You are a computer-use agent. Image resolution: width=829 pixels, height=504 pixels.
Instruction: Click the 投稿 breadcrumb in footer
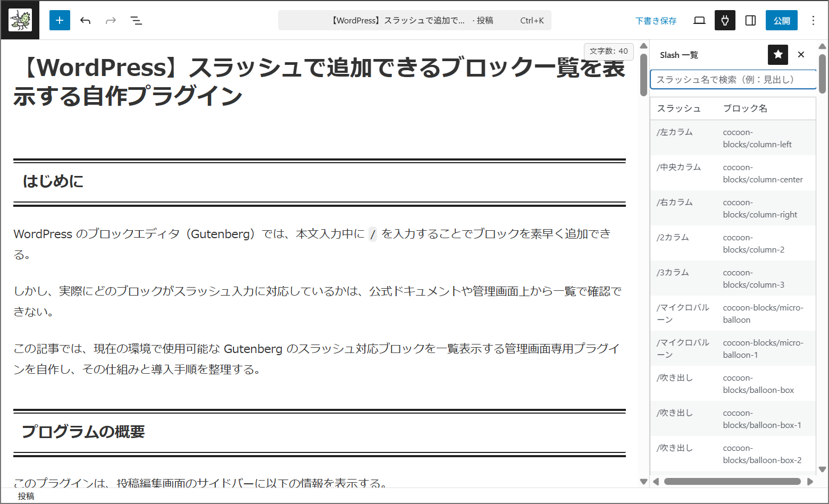click(26, 495)
